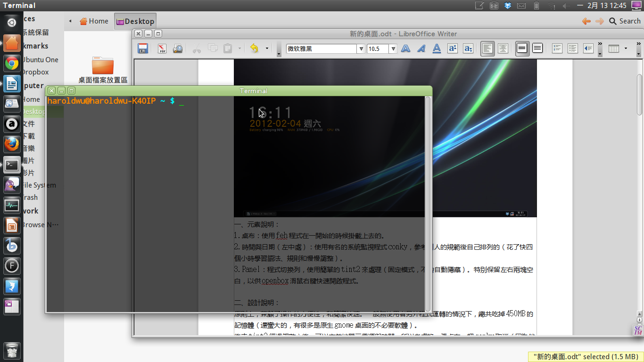644x362 pixels.
Task: Insert a table from Writer's toolbar
Action: tap(613, 49)
